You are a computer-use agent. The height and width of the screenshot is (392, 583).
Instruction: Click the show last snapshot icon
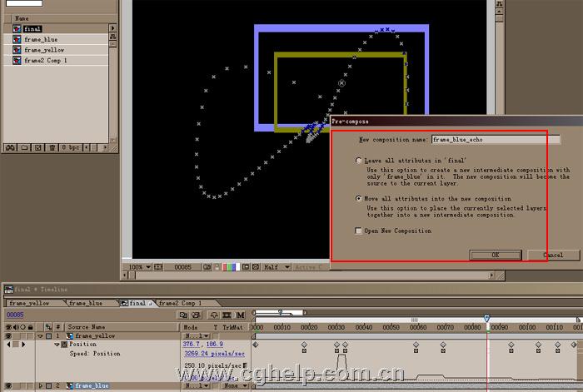[217, 267]
